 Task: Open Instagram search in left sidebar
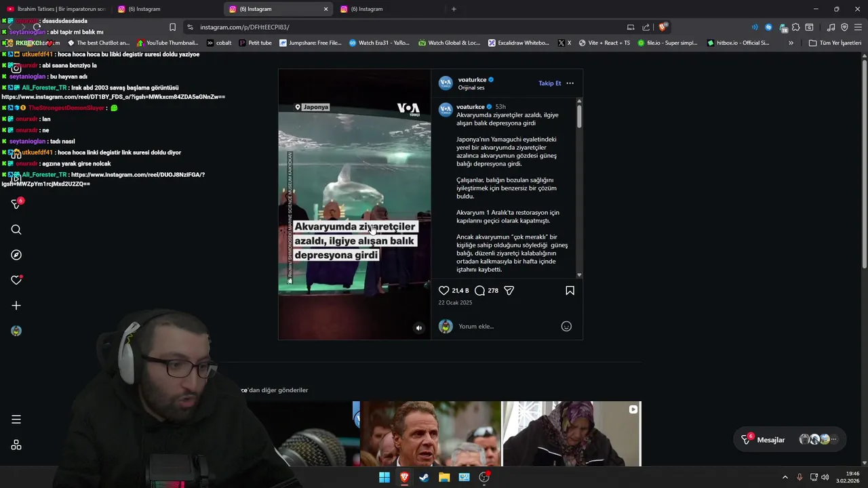point(16,230)
